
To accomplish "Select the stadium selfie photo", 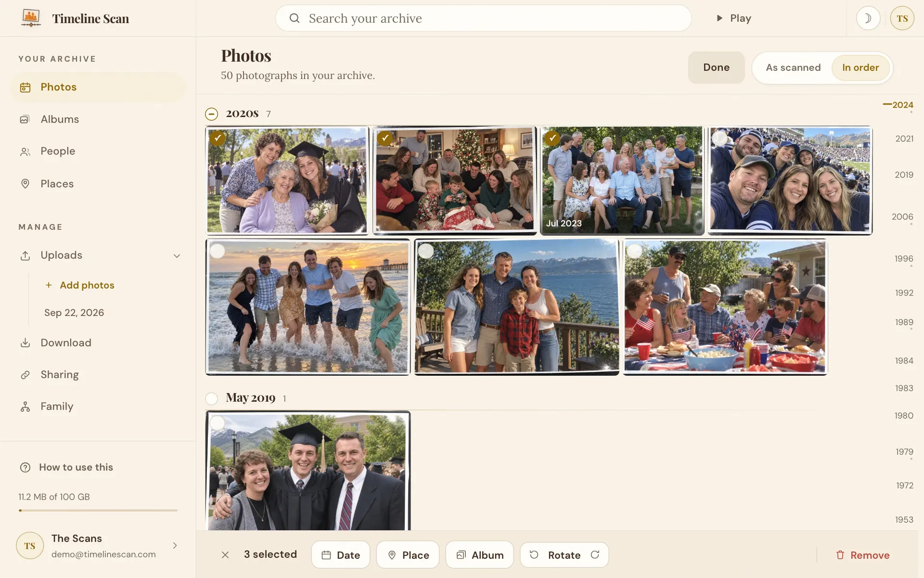I will (x=720, y=138).
